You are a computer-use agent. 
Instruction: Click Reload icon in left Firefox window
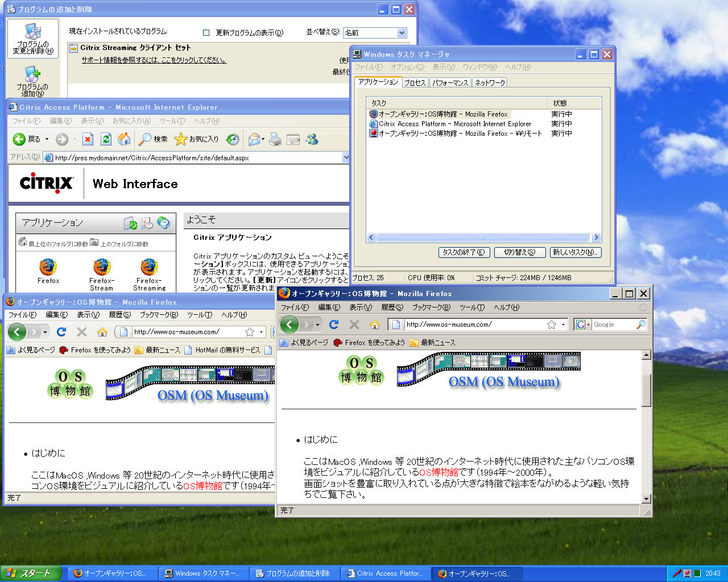tap(61, 332)
